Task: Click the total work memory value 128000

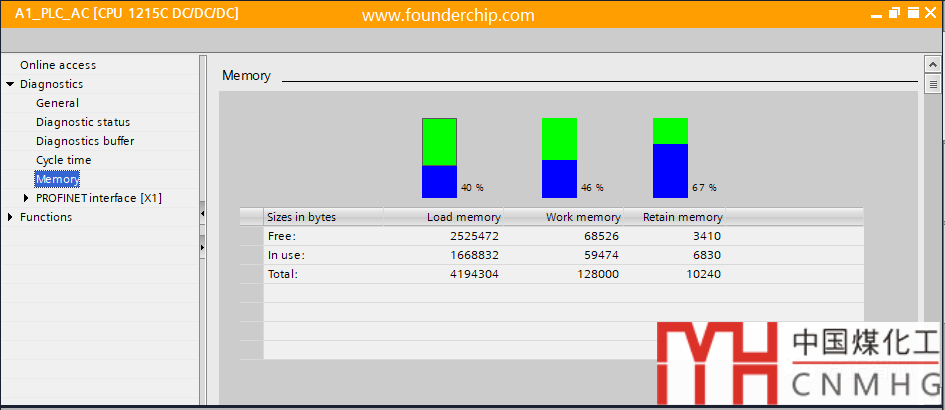Action: pyautogui.click(x=598, y=274)
